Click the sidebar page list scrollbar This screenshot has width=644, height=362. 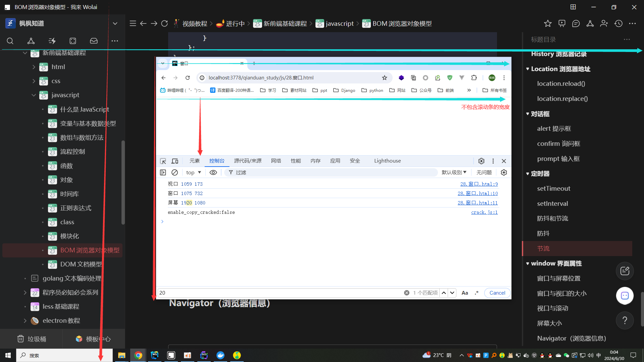click(123, 183)
